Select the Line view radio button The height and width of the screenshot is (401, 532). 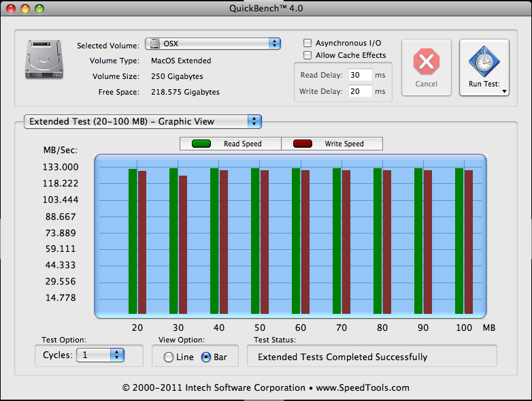tap(169, 357)
